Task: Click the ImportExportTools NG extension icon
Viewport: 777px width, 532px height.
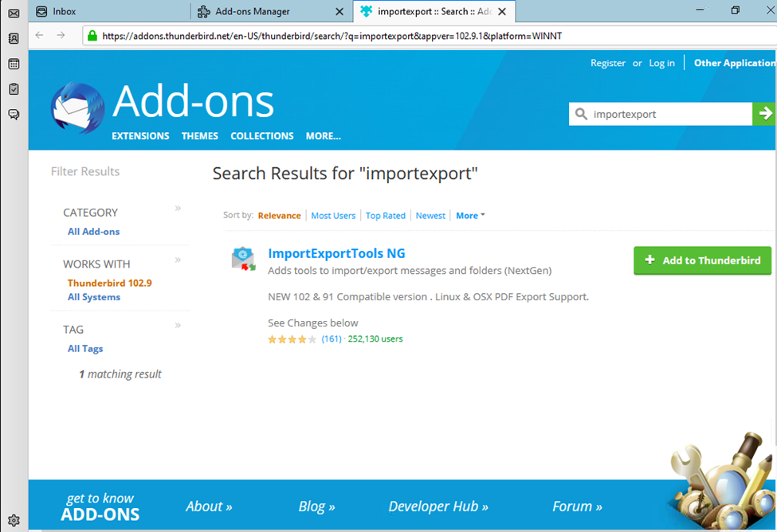Action: (x=243, y=259)
